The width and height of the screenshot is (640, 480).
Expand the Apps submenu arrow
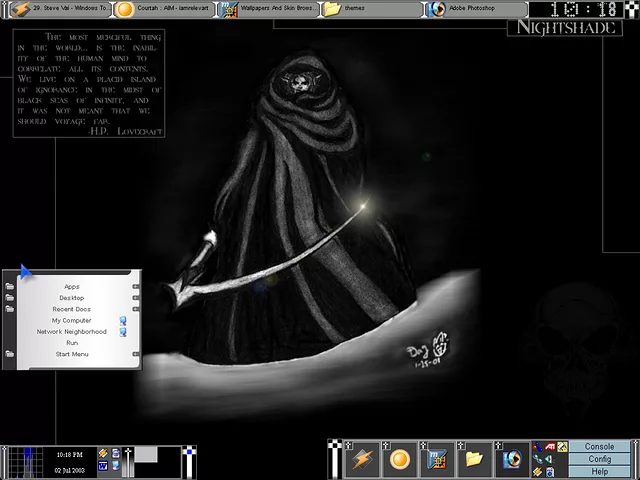coord(136,287)
